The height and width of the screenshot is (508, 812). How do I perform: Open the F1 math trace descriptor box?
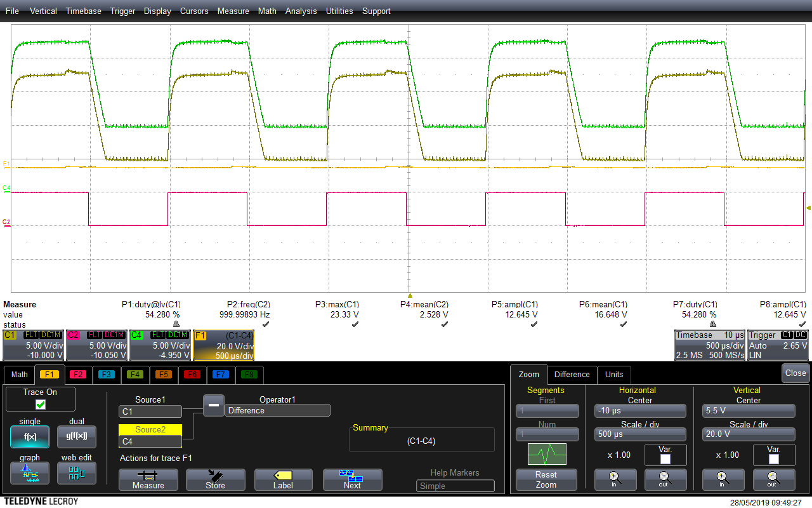coord(223,345)
